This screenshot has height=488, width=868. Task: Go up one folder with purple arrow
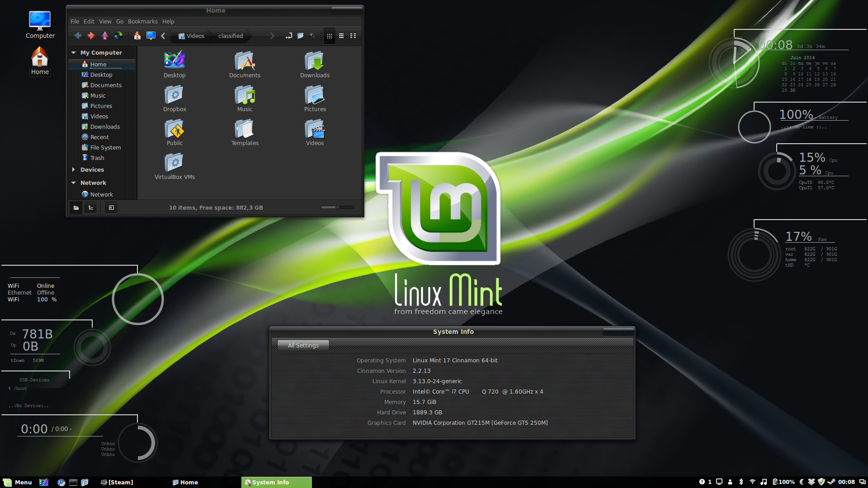[x=105, y=36]
